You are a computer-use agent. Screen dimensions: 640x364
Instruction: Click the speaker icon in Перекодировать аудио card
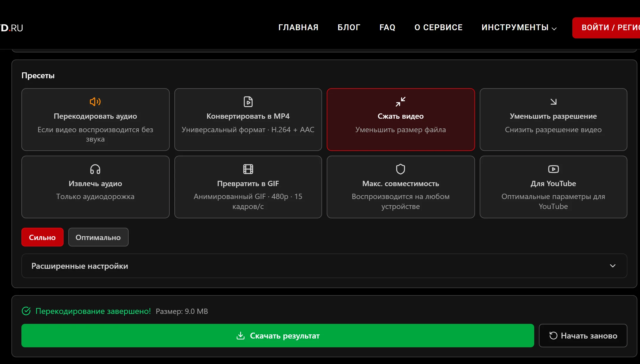point(95,102)
